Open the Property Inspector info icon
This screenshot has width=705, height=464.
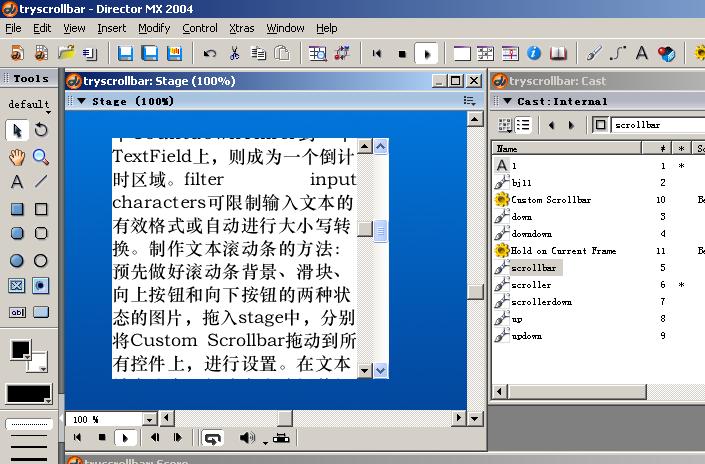pos(534,54)
